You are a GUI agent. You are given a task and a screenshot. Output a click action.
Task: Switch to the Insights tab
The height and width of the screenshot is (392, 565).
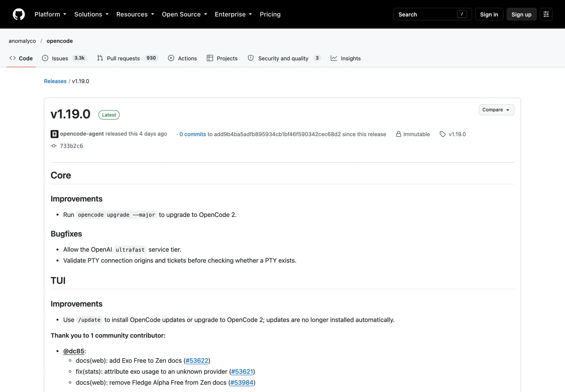coord(346,58)
